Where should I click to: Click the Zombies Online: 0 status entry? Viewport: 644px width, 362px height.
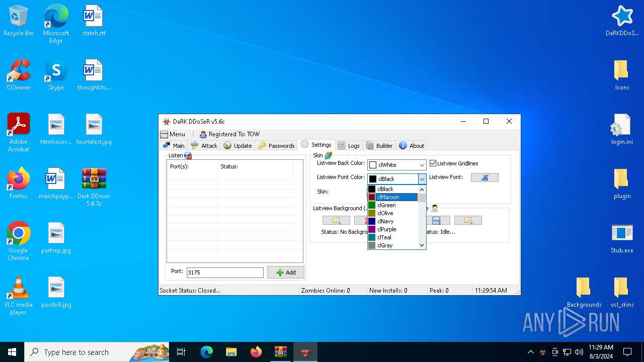click(326, 291)
